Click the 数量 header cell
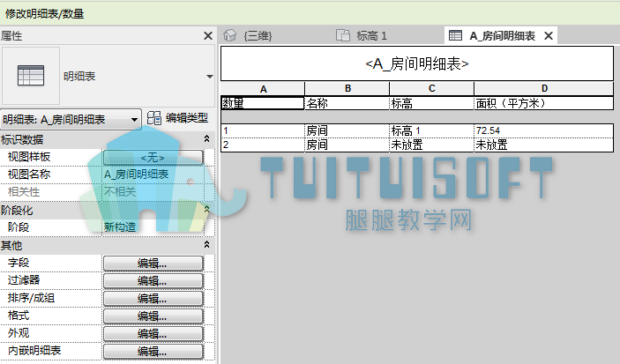The width and height of the screenshot is (620, 364). pos(263,103)
